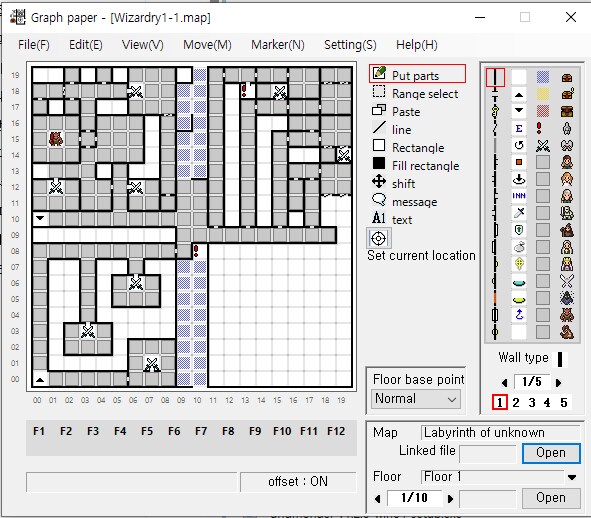The height and width of the screenshot is (518, 591).
Task: Select the orange square marker part
Action: (x=519, y=162)
